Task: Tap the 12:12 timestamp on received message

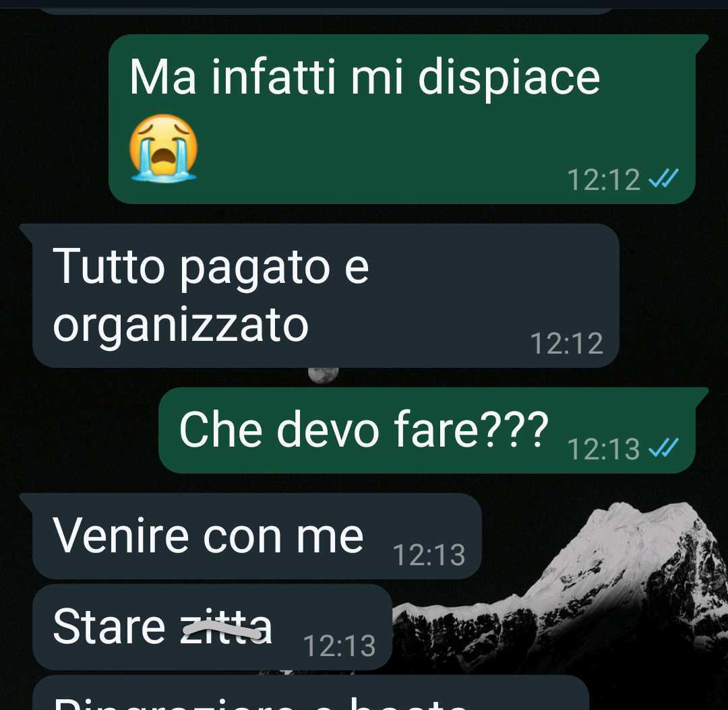Action: coord(566,344)
